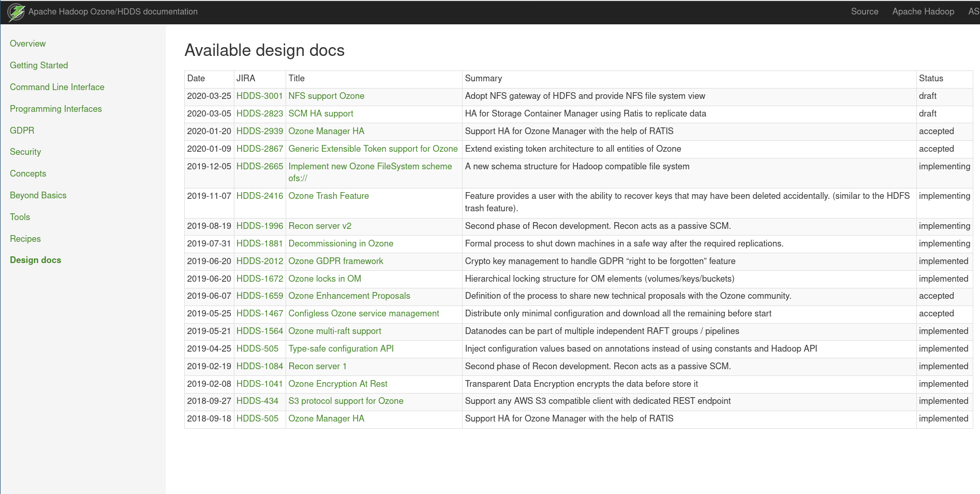Open Tools sidebar item
The height and width of the screenshot is (494, 980).
click(x=20, y=217)
